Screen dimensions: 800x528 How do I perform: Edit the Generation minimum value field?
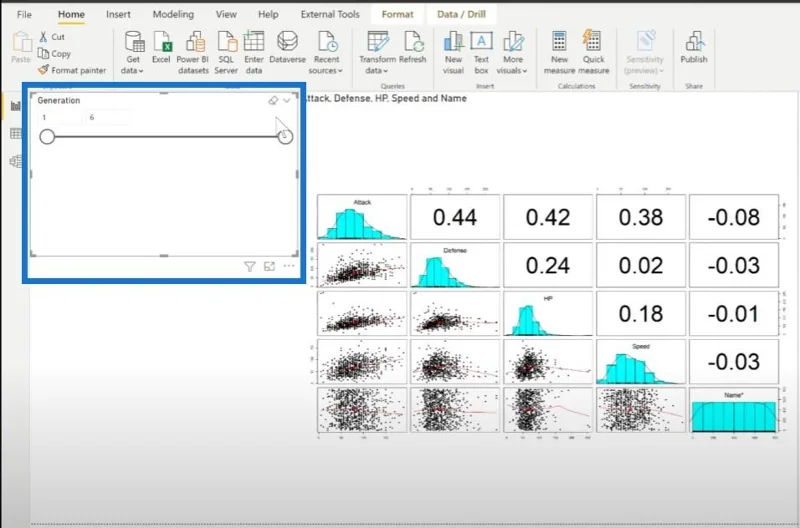[60, 117]
